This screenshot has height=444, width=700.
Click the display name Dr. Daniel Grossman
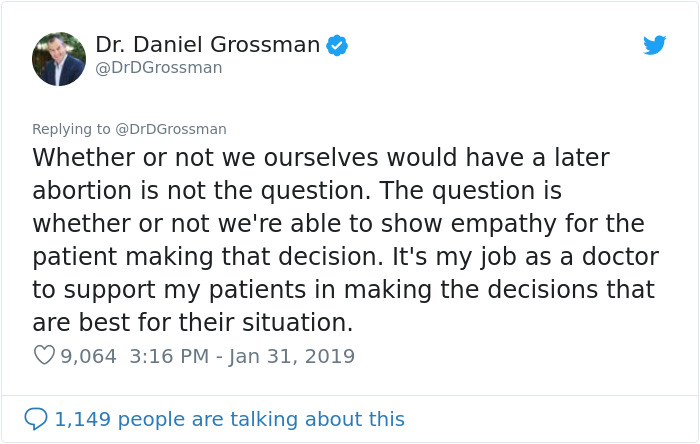(x=208, y=45)
